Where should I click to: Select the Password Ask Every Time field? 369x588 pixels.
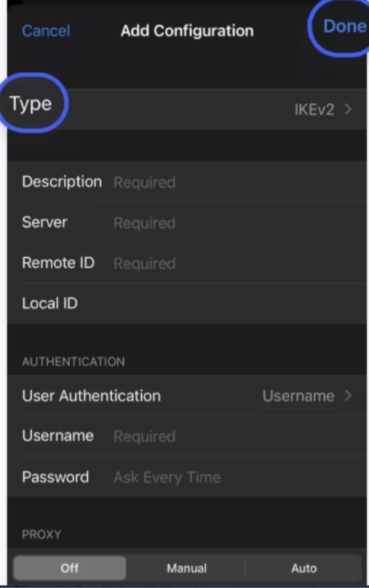click(x=187, y=477)
